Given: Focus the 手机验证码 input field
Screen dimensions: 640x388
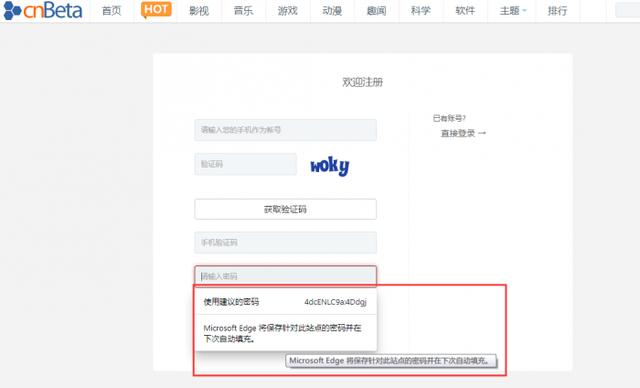Looking at the screenshot, I should tap(285, 242).
